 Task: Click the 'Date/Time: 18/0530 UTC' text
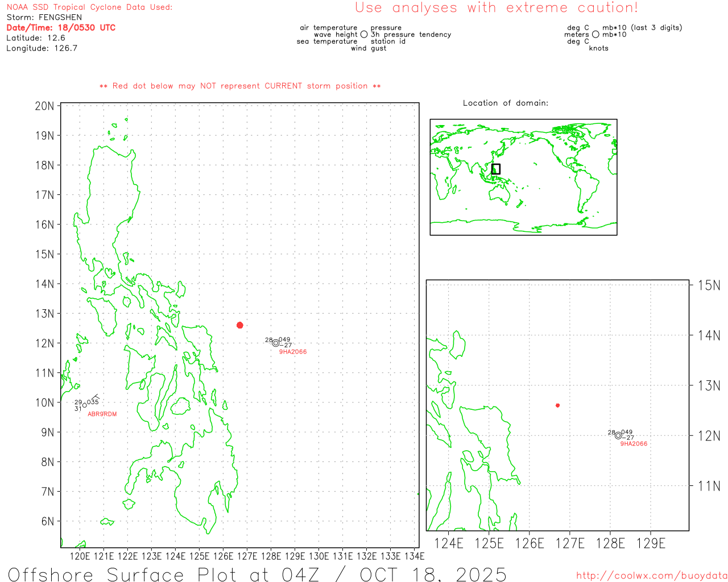point(61,28)
